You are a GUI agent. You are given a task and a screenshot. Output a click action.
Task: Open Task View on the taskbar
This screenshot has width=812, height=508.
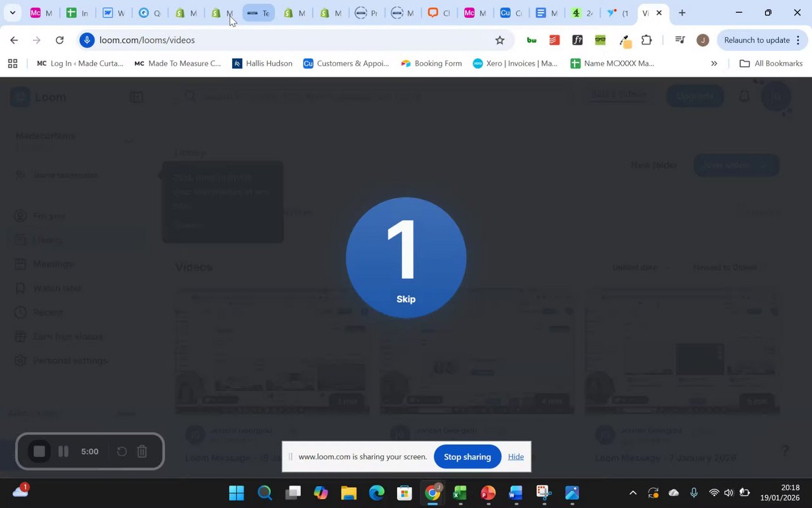click(x=292, y=493)
